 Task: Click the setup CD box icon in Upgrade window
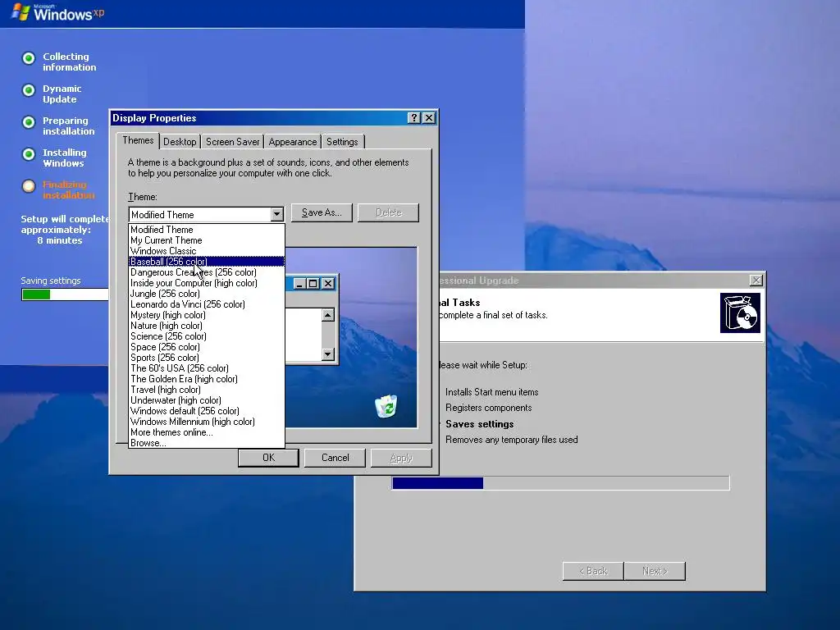[740, 313]
